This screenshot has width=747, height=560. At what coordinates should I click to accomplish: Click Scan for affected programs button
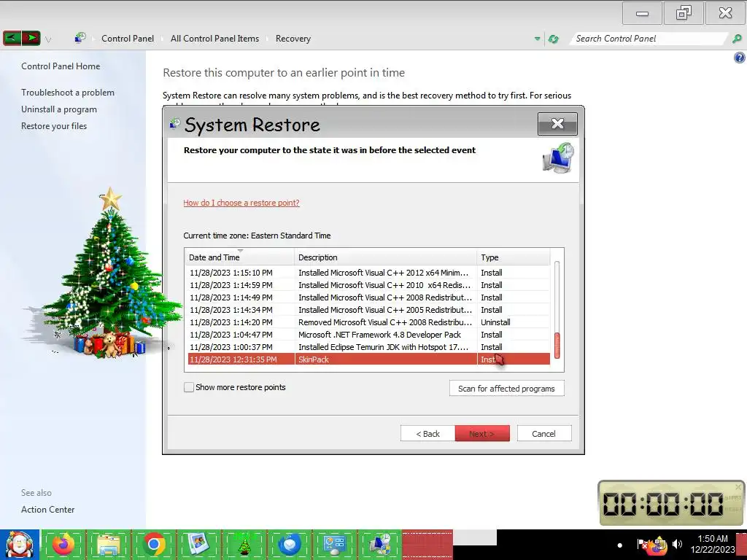point(506,389)
